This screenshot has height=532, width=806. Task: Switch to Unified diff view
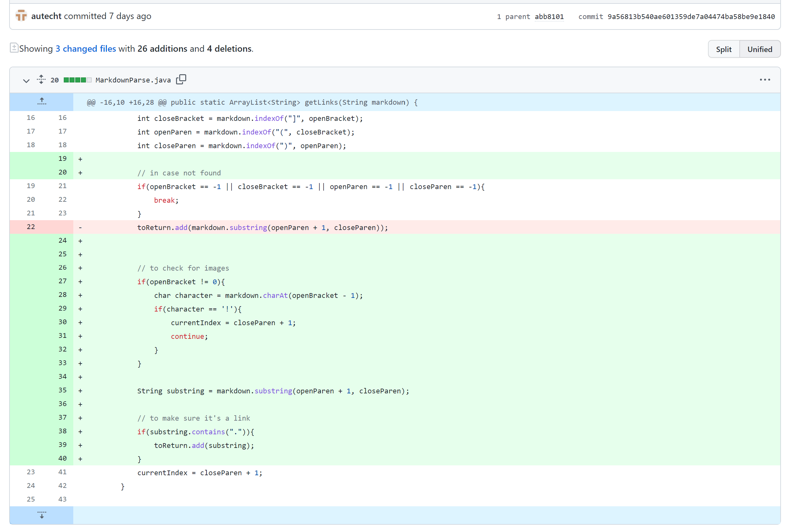pyautogui.click(x=760, y=49)
